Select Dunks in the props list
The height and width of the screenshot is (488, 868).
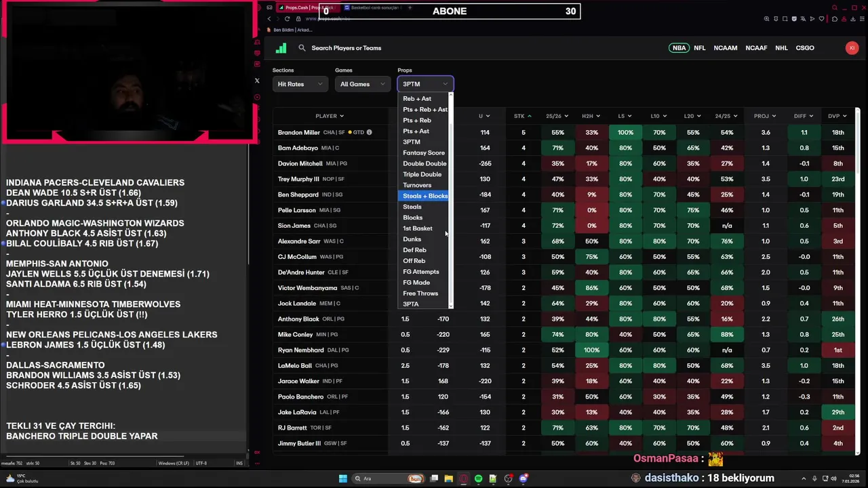(x=424, y=239)
